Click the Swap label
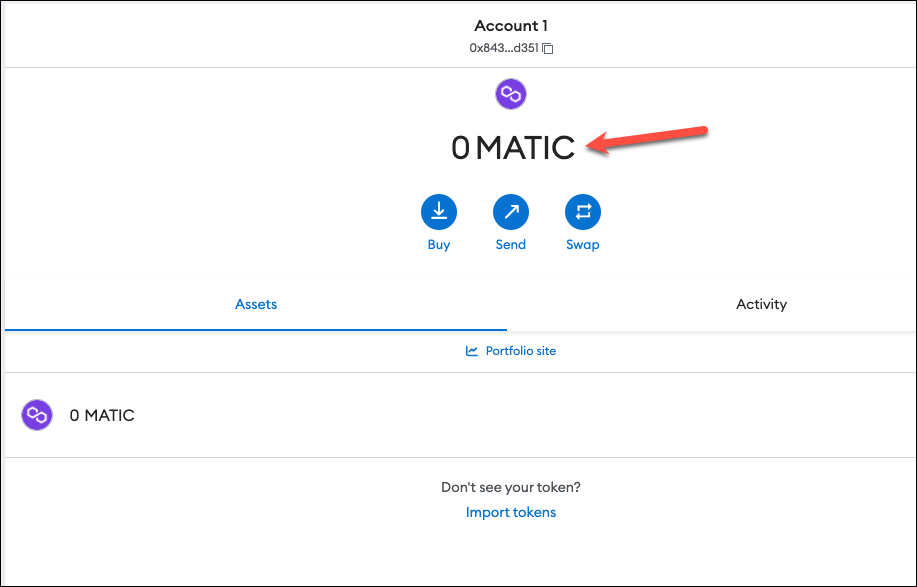917x587 pixels. (582, 245)
